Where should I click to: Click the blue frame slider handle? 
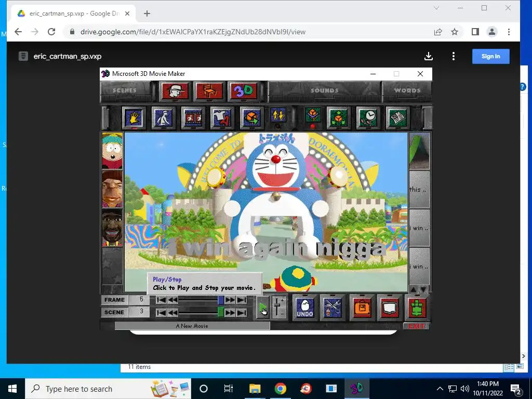point(221,300)
